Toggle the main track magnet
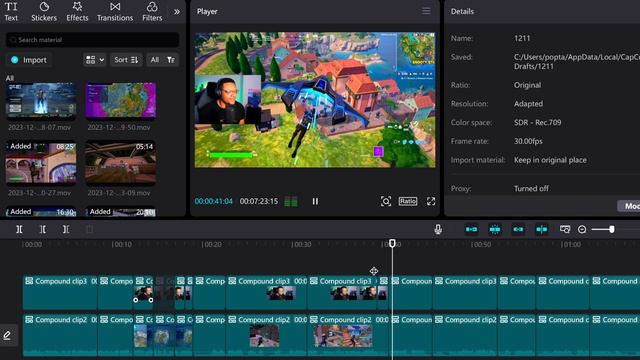640x360 pixels. [471, 229]
